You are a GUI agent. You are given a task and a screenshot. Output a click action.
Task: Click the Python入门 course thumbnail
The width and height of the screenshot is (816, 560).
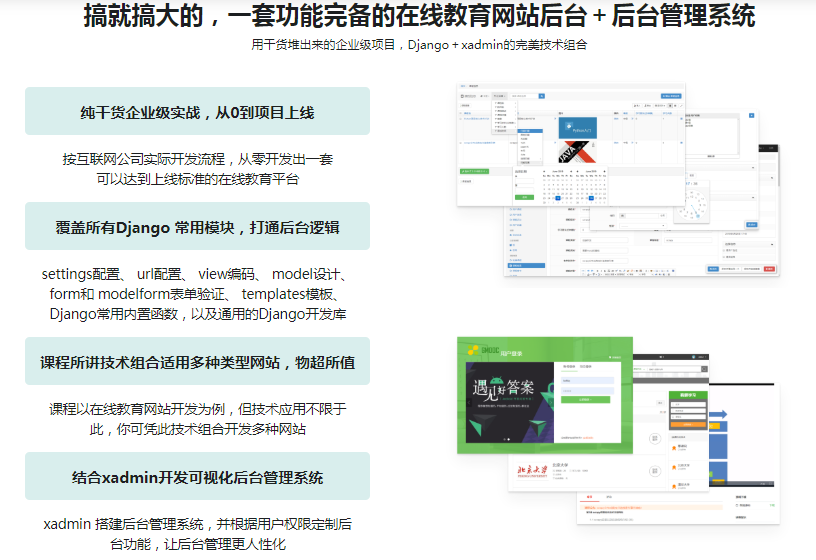coord(578,128)
